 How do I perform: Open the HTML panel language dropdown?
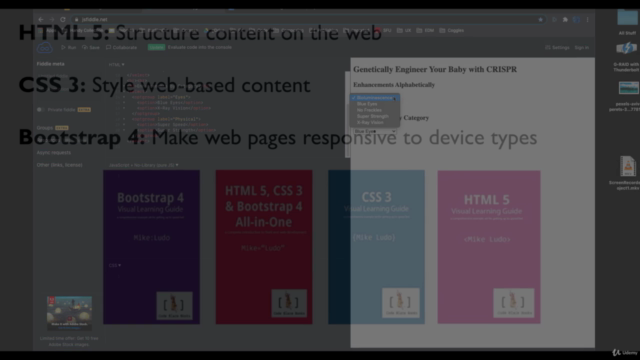coord(116,64)
